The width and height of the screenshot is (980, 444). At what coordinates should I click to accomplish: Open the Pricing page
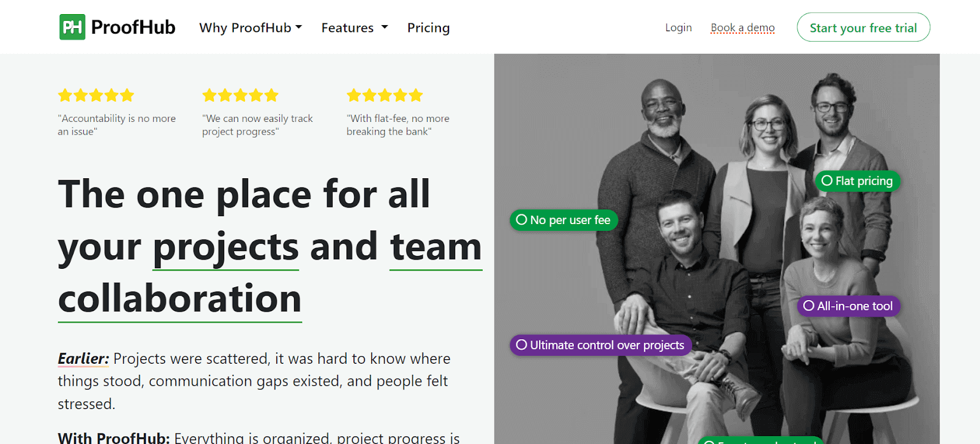point(428,28)
